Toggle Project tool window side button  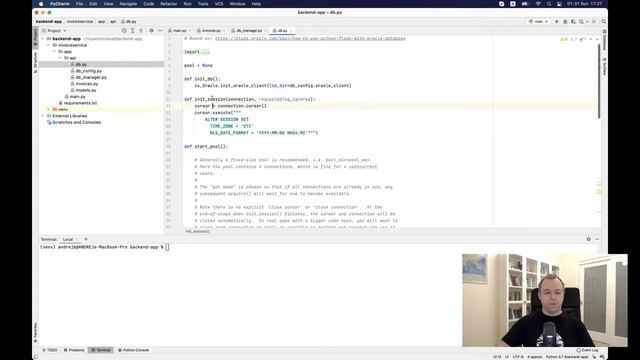click(x=36, y=38)
